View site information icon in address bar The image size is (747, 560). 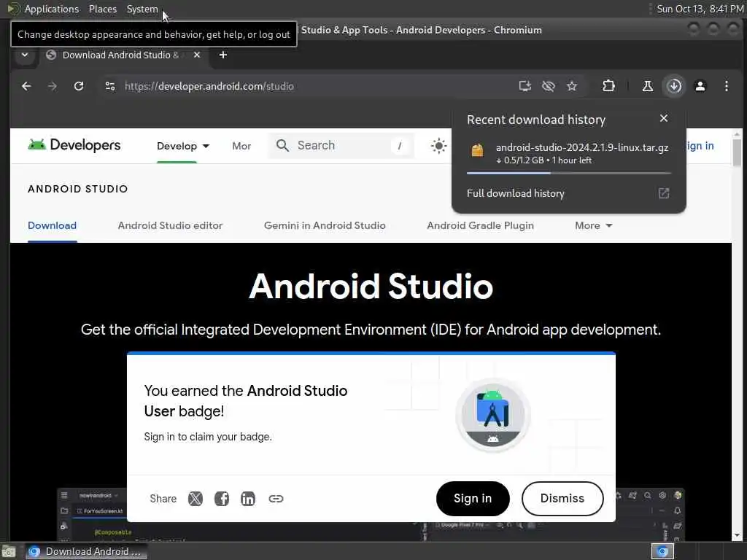click(x=110, y=86)
